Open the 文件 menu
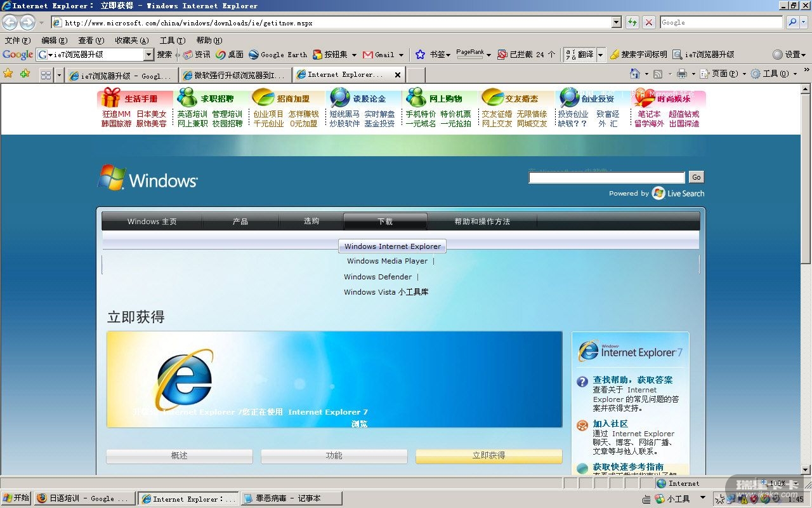Viewport: 812px width, 508px height. click(17, 40)
